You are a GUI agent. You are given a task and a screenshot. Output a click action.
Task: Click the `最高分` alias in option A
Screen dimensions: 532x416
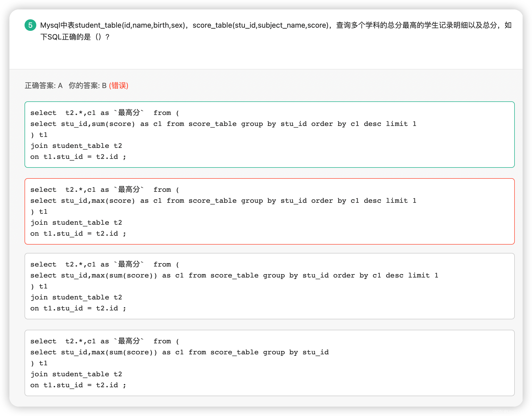(129, 112)
